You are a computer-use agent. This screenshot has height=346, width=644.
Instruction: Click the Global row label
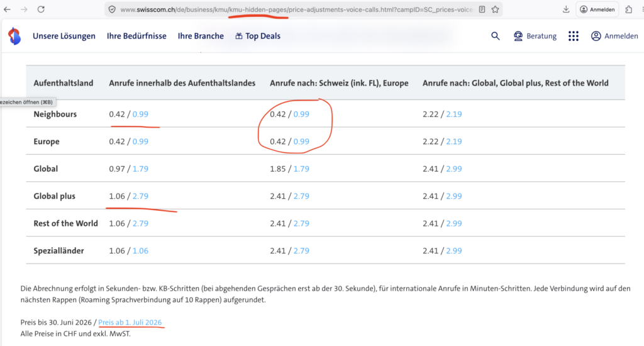coord(45,169)
